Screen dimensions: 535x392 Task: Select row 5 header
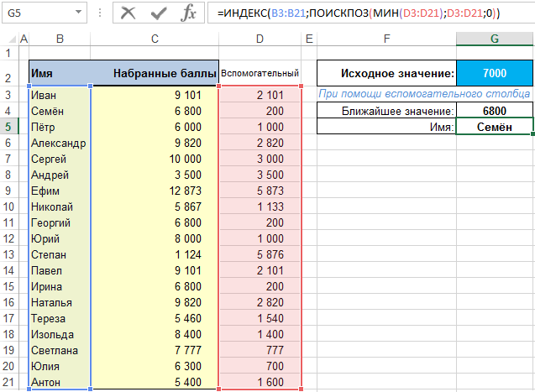pos(8,127)
